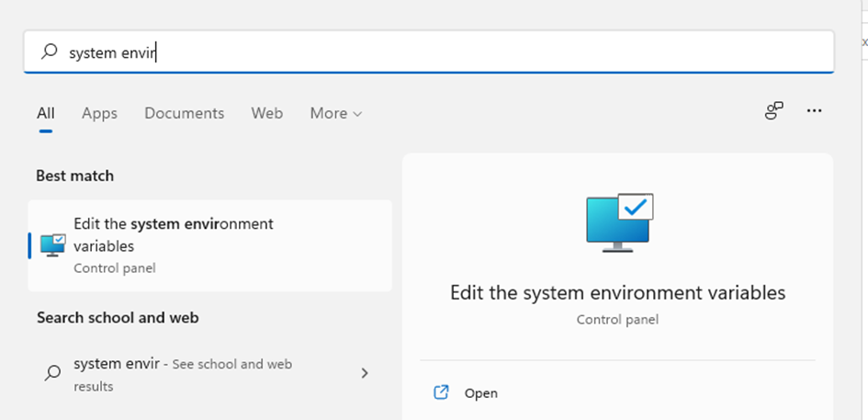Screen dimensions: 868x420
Task: Click the magnifier icon in the search box
Action: (x=50, y=52)
